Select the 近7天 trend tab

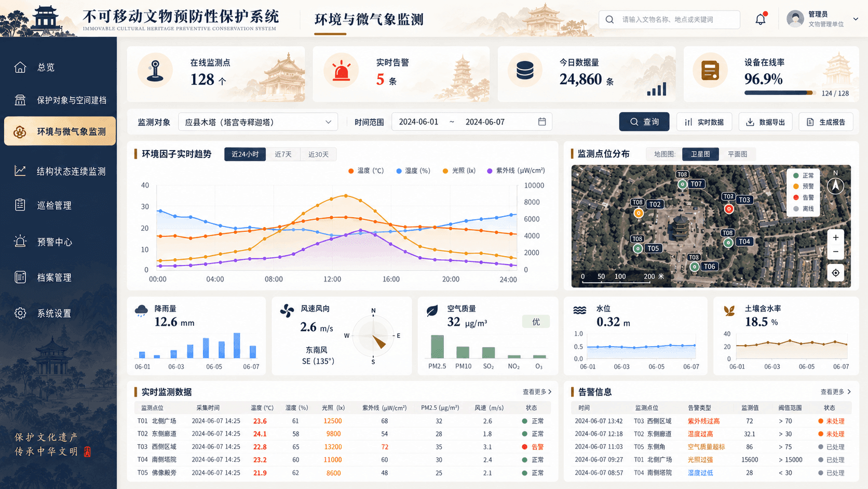click(x=283, y=154)
